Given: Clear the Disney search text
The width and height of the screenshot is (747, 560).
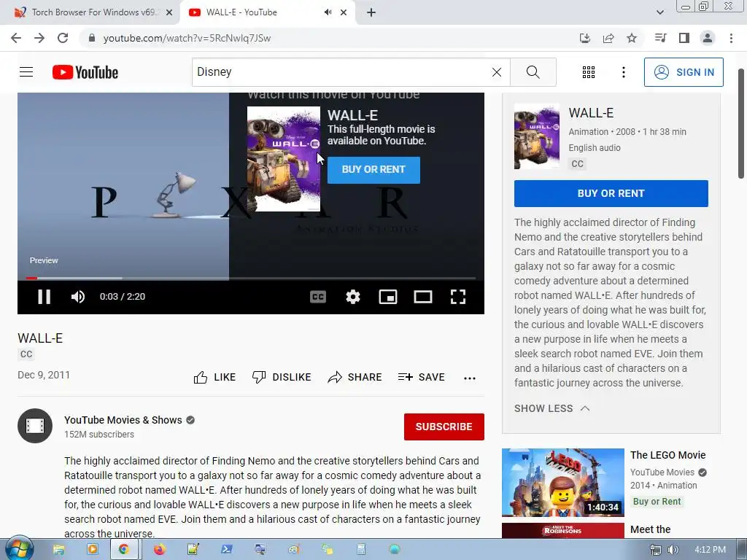Looking at the screenshot, I should click(x=496, y=72).
